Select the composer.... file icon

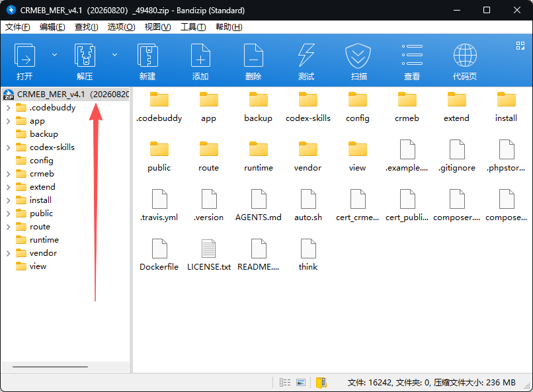(x=457, y=199)
